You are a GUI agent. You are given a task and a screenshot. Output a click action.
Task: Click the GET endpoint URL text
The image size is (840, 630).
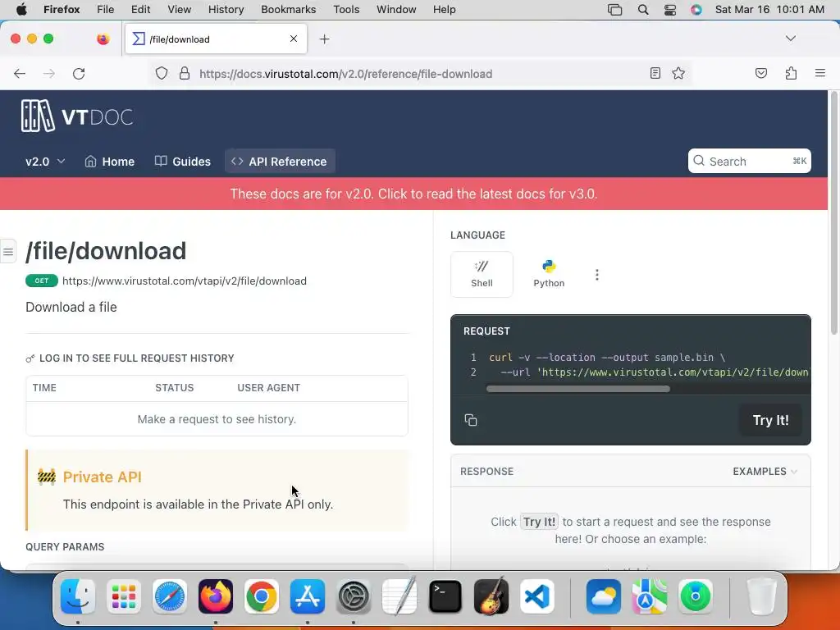[185, 281]
